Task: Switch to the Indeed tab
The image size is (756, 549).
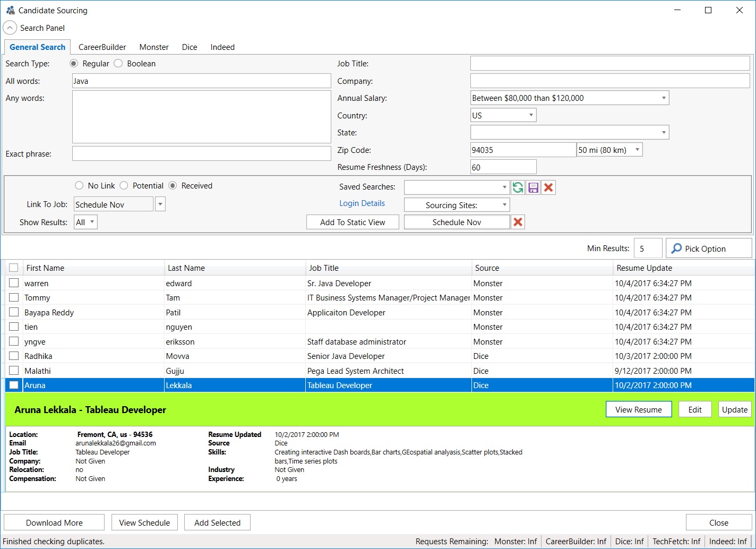Action: 222,47
